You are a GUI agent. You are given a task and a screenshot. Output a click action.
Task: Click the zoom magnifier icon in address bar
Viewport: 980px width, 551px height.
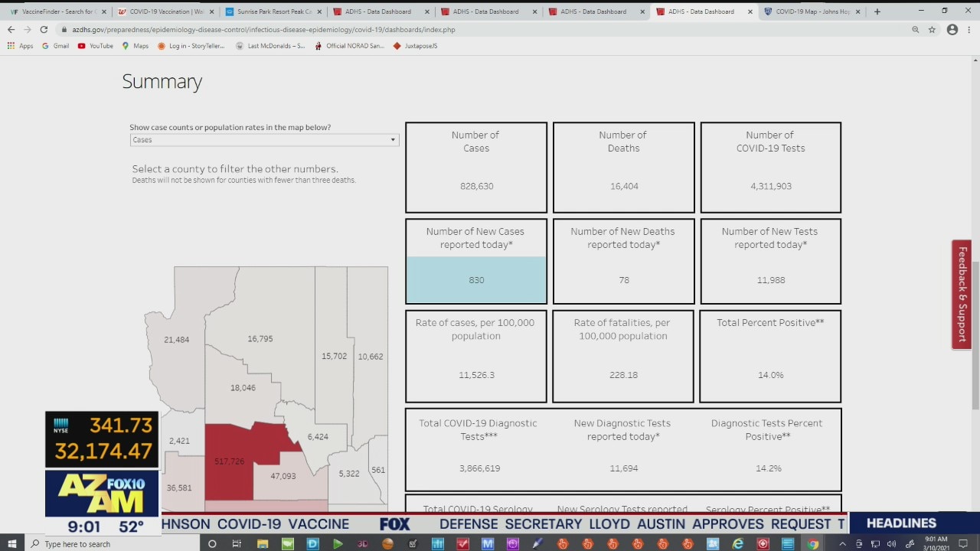[x=915, y=29]
